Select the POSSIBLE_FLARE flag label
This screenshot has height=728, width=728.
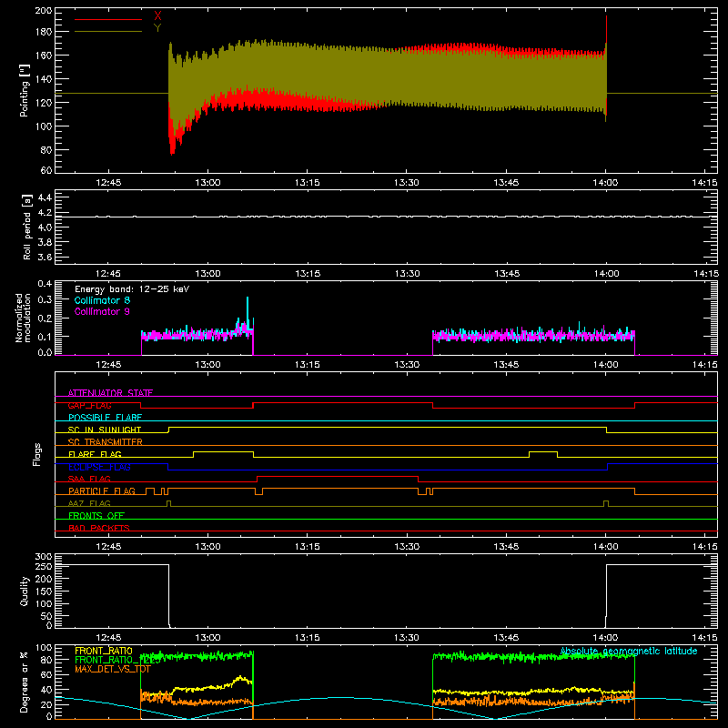click(105, 418)
